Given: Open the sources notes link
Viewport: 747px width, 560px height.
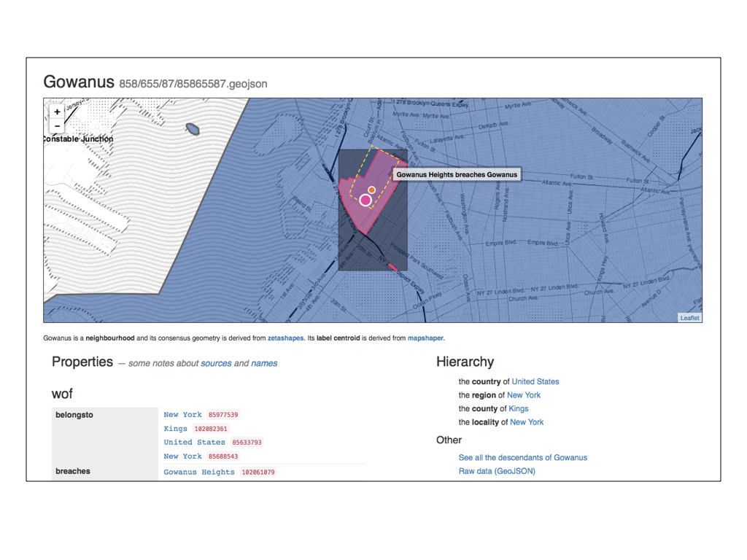Looking at the screenshot, I should (216, 363).
